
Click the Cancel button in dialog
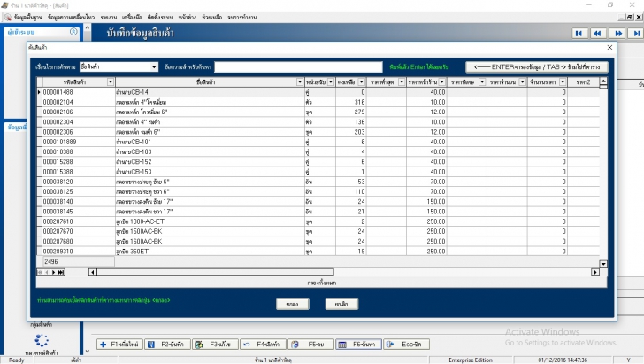341,304
